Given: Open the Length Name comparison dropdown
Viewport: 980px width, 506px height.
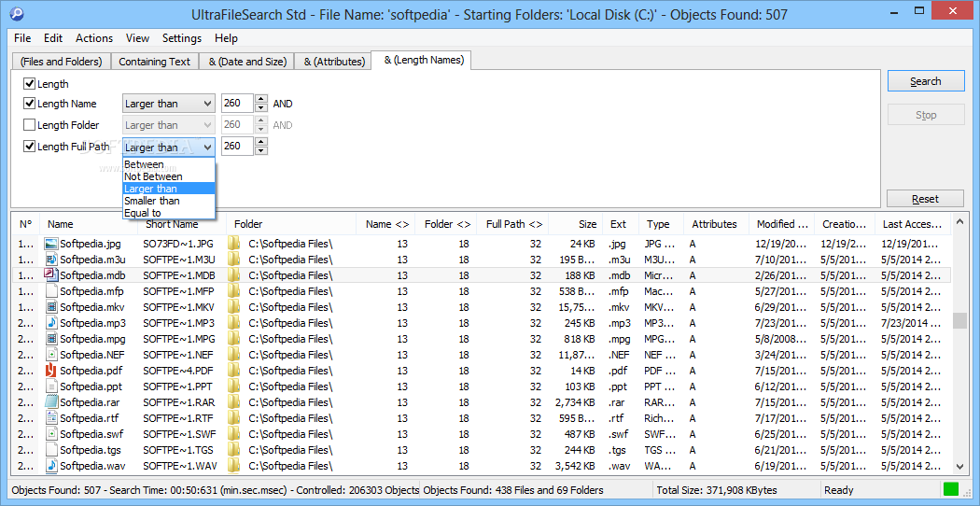Looking at the screenshot, I should coord(169,104).
